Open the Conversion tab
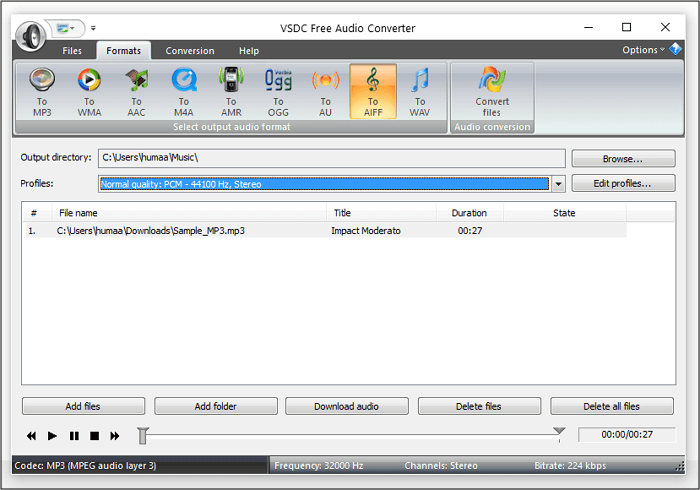 click(x=190, y=51)
